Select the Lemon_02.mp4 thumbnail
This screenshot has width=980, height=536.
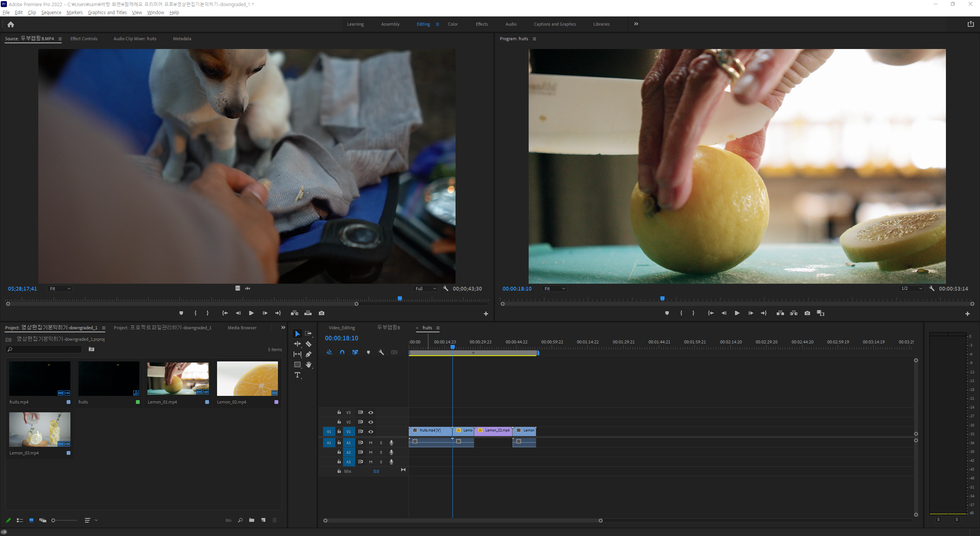(247, 379)
